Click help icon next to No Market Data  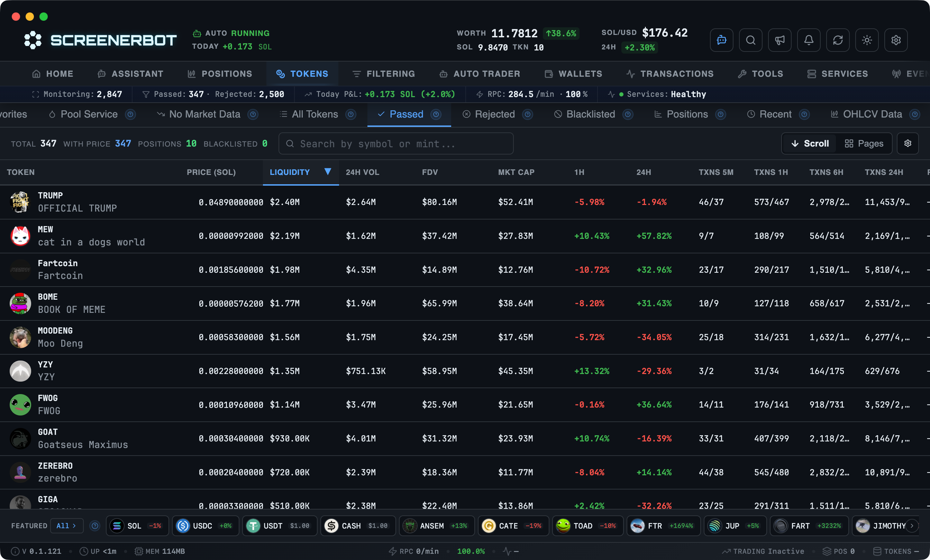click(253, 114)
